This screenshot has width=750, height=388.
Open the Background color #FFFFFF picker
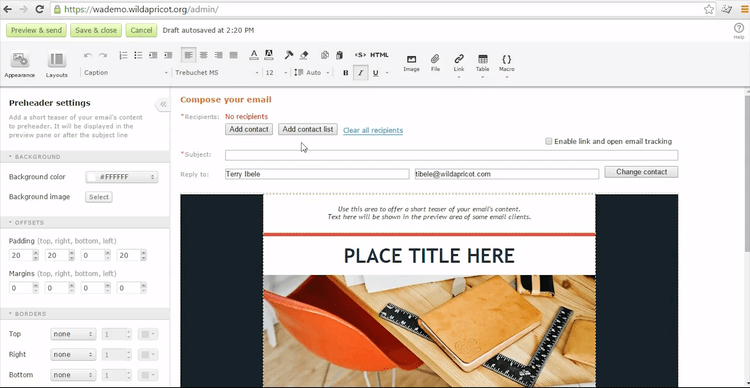pyautogui.click(x=121, y=177)
